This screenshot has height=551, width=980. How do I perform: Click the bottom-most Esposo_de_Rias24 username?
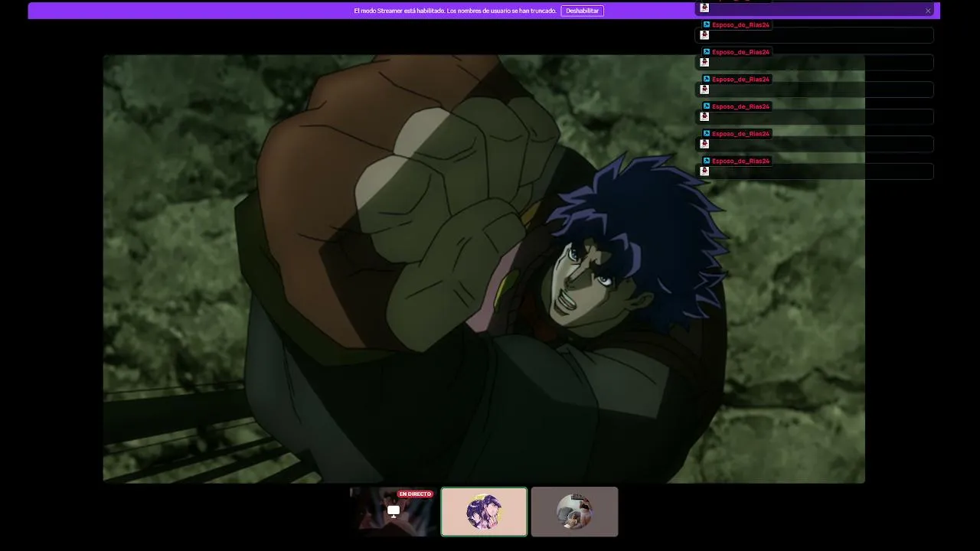740,161
